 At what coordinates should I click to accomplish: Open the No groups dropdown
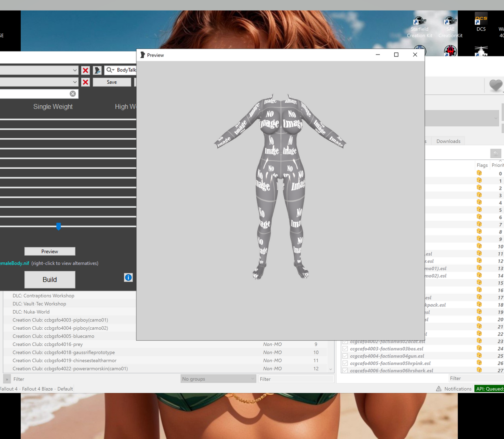click(x=218, y=379)
